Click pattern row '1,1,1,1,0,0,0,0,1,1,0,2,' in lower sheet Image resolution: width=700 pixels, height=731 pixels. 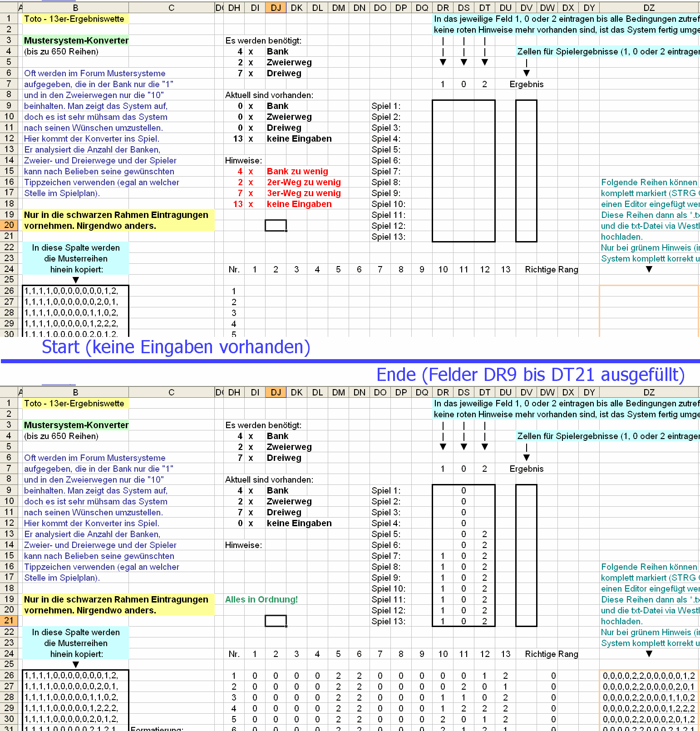click(71, 697)
